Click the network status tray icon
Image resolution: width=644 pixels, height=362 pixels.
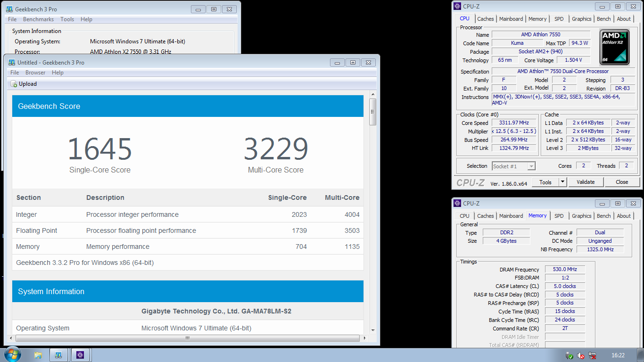592,355
